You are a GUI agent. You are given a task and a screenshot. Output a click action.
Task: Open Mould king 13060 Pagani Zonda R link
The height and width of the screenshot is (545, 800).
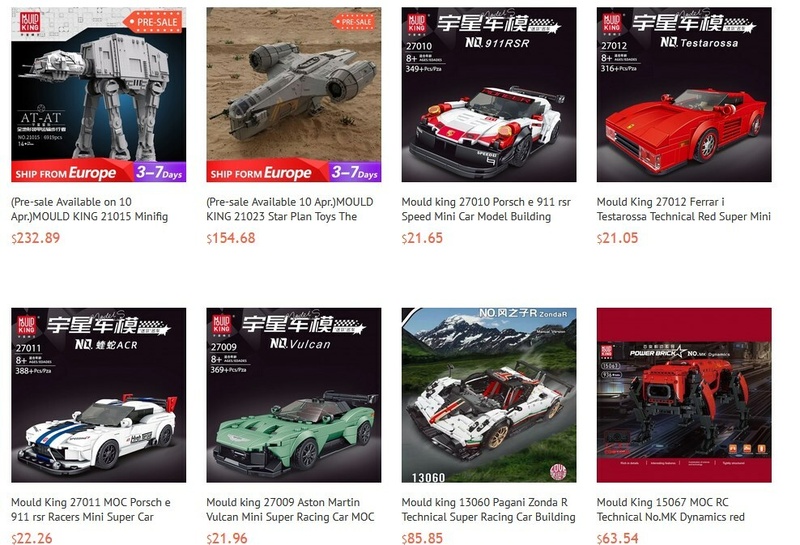click(x=488, y=509)
